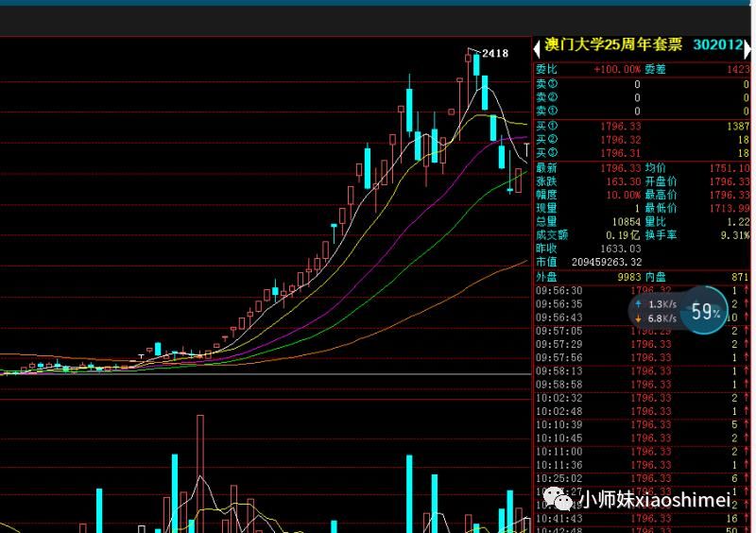Screen dimensions: 756x533
Task: Click the 现量 current volume label
Action: (546, 208)
